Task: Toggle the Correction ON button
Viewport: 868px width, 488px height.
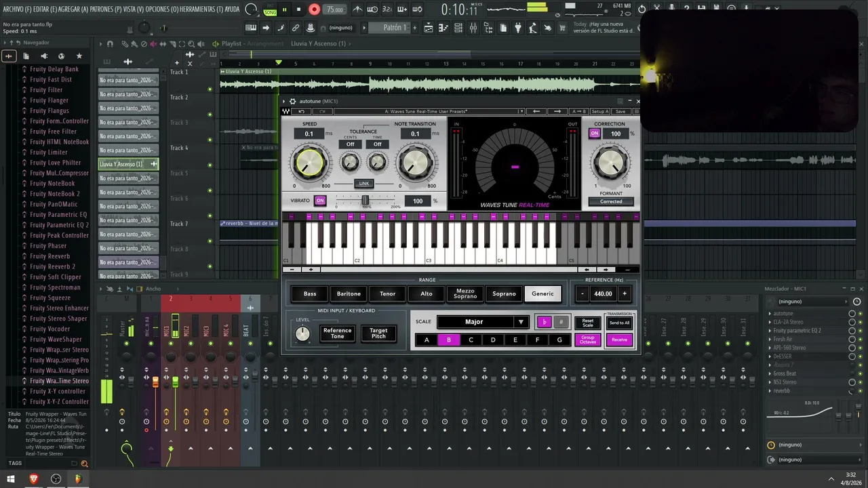Action: point(595,134)
